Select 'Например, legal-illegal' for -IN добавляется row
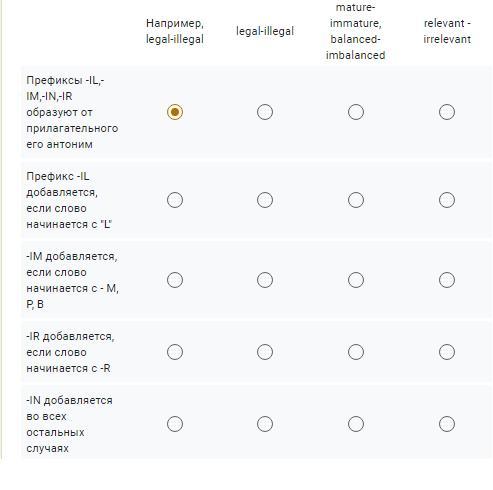493x490 pixels. 175,424
